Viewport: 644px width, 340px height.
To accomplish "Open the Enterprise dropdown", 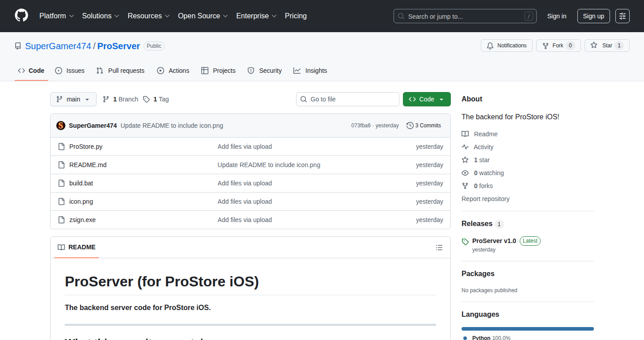I will click(257, 16).
